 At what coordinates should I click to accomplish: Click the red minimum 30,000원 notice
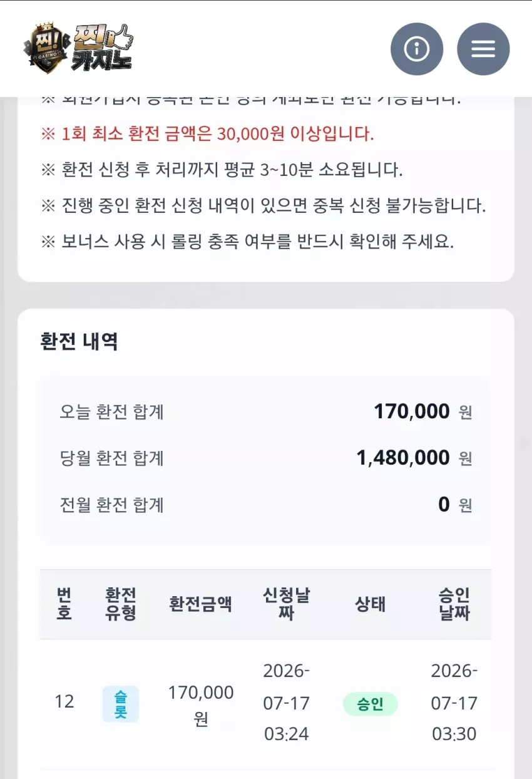click(208, 133)
